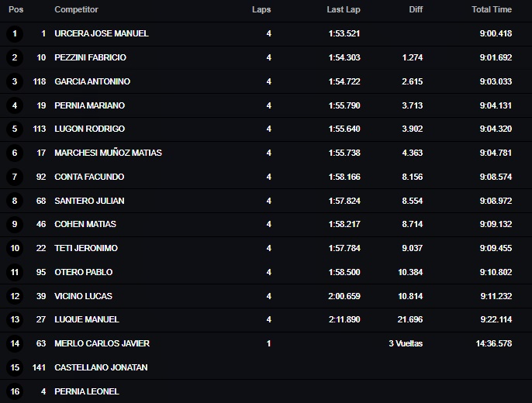Select the position 10 circle badge
Viewport: 532px width, 403px height.
pos(15,248)
